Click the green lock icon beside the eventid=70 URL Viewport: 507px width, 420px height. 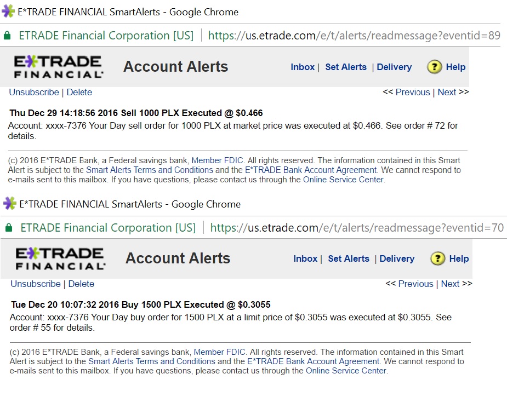(8, 227)
